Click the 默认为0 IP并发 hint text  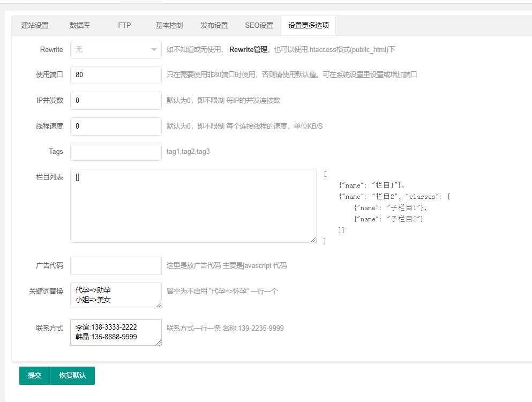coord(223,101)
